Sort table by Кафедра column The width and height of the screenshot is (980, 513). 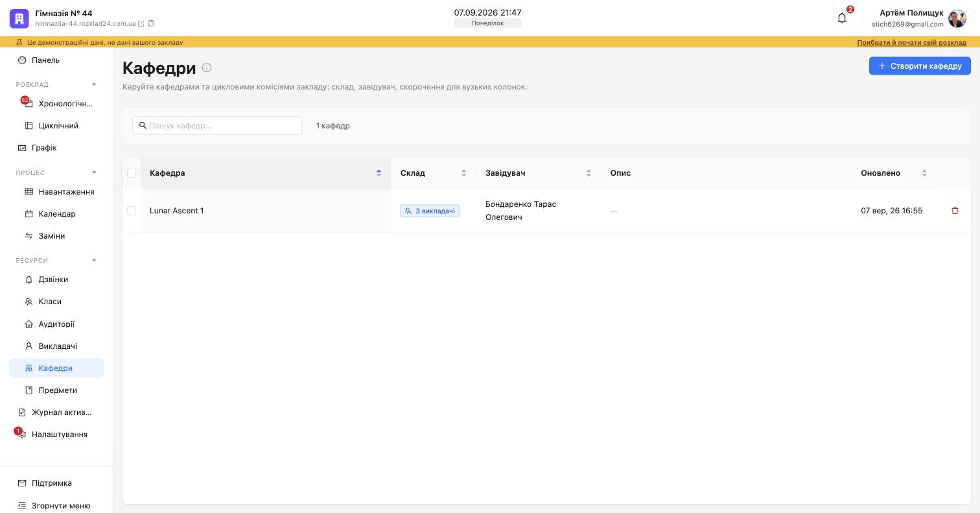(x=266, y=173)
